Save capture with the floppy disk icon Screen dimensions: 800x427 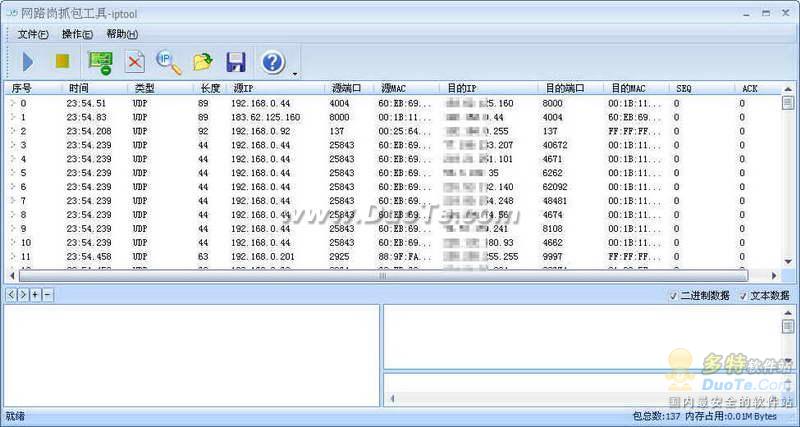tap(236, 62)
